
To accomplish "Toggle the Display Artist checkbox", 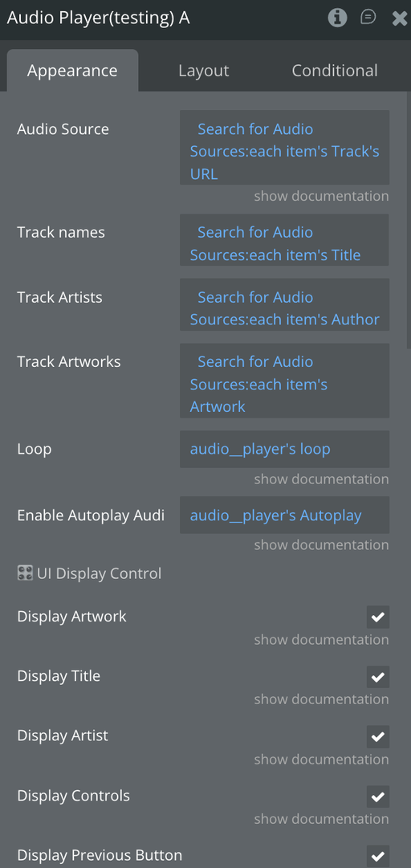I will [378, 736].
